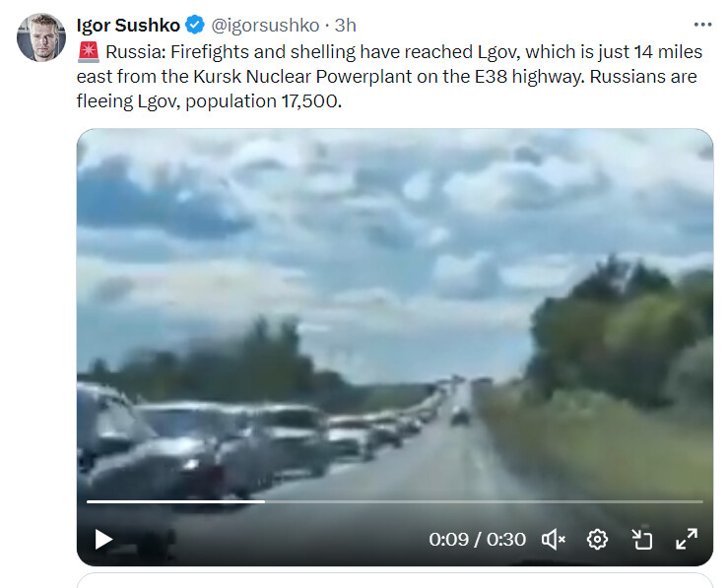
Task: Click the 0:09 / 0:30 time display
Action: click(477, 540)
